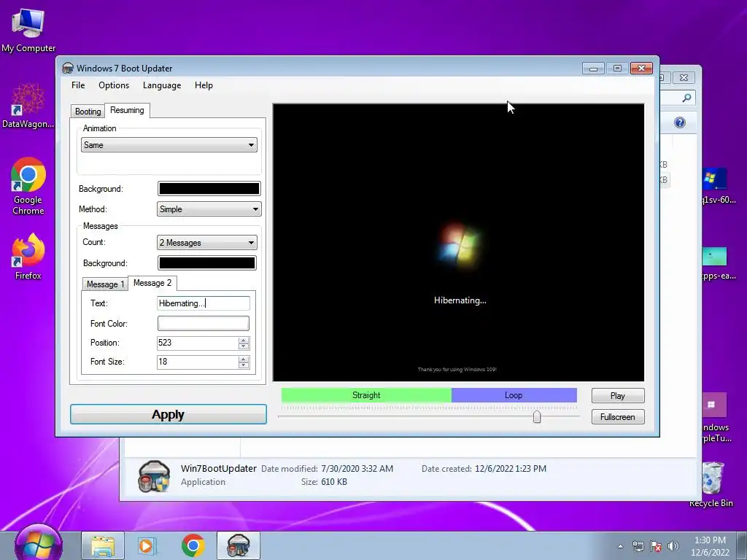Increase the Position value by one
747x560 pixels.
pos(244,340)
